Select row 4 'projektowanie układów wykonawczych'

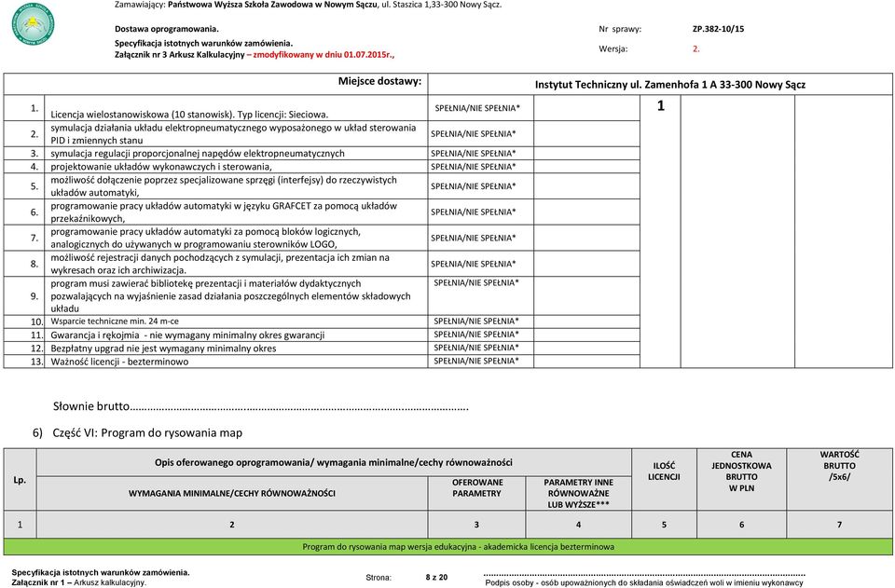[161, 167]
